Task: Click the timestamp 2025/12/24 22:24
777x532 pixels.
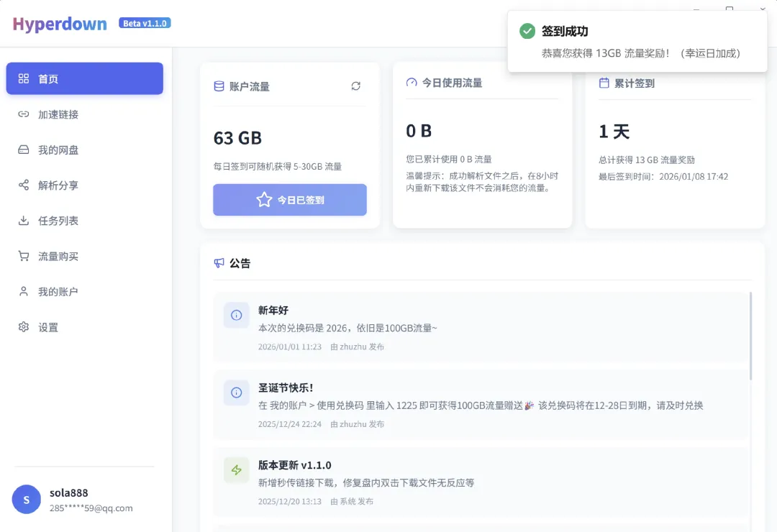Action: (x=290, y=424)
